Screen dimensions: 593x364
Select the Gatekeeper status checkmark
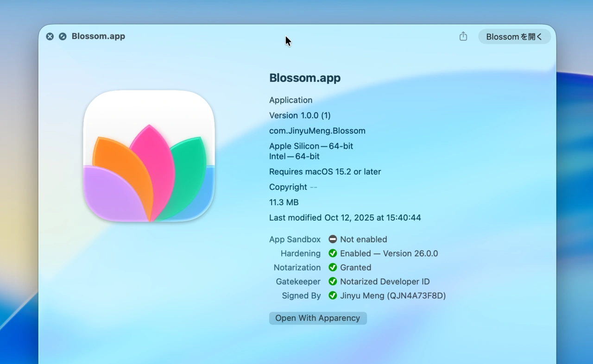point(333,282)
